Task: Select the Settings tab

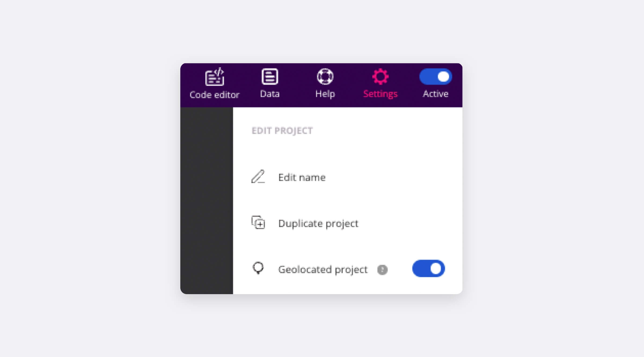Action: 380,84
